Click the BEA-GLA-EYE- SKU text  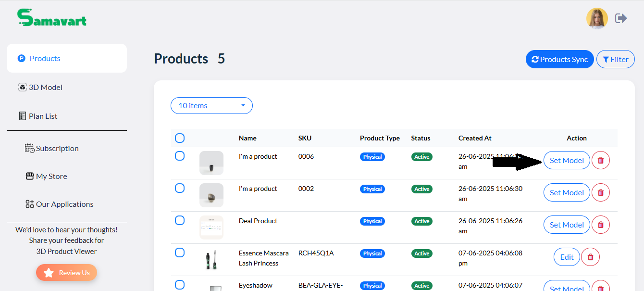(x=320, y=285)
